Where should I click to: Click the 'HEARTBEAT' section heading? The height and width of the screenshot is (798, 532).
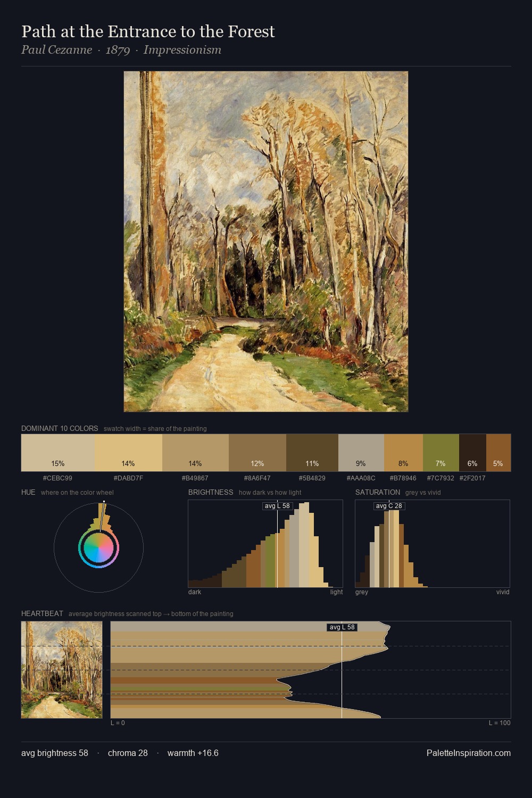pyautogui.click(x=42, y=613)
